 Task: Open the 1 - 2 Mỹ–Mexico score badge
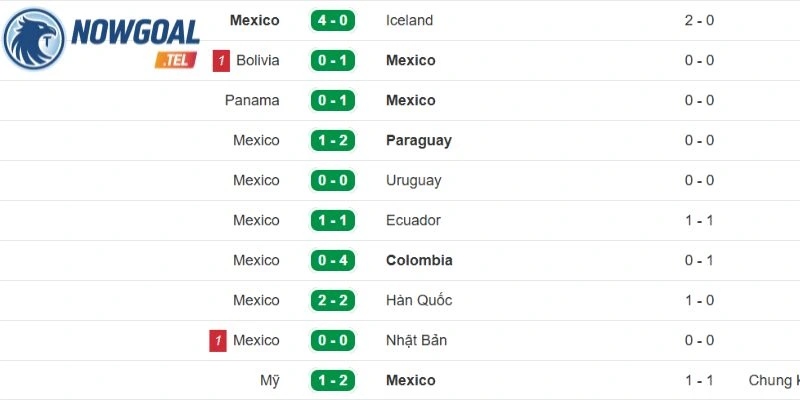(x=333, y=381)
